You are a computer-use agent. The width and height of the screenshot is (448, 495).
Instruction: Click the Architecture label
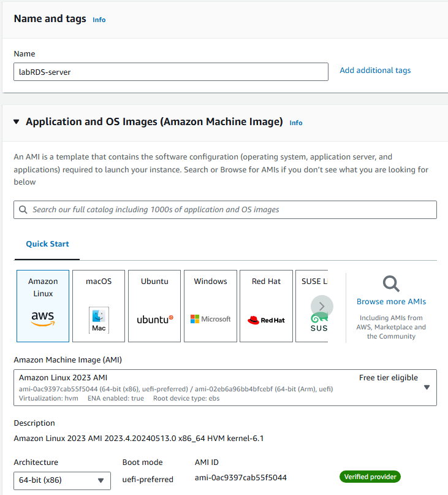point(36,462)
